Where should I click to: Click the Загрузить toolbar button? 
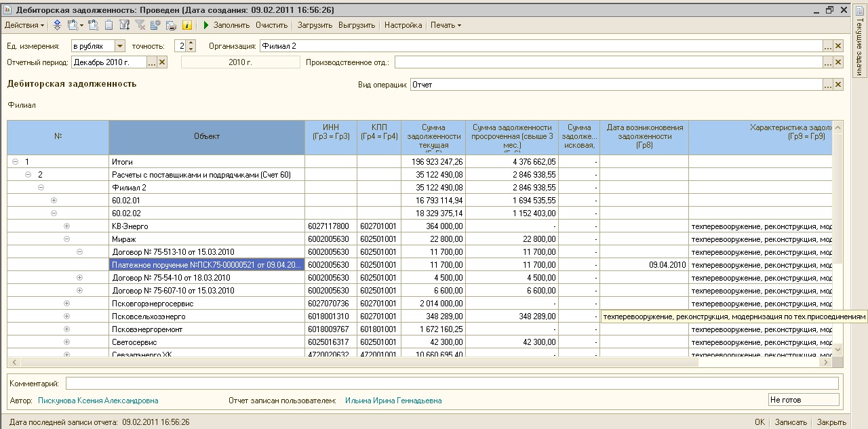click(x=315, y=25)
